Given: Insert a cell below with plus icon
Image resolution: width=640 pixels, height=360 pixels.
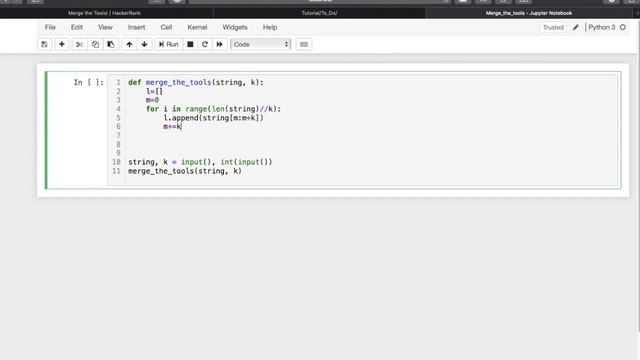Looking at the screenshot, I should pyautogui.click(x=62, y=44).
